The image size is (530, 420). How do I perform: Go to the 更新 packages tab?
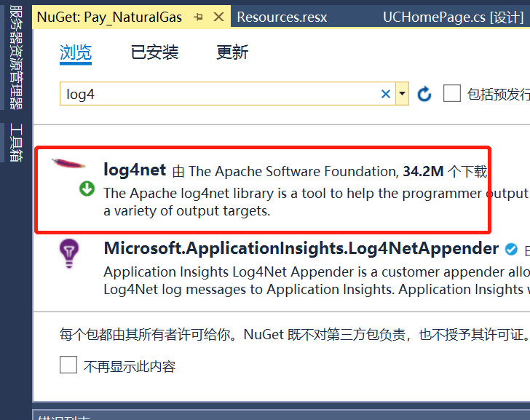232,52
